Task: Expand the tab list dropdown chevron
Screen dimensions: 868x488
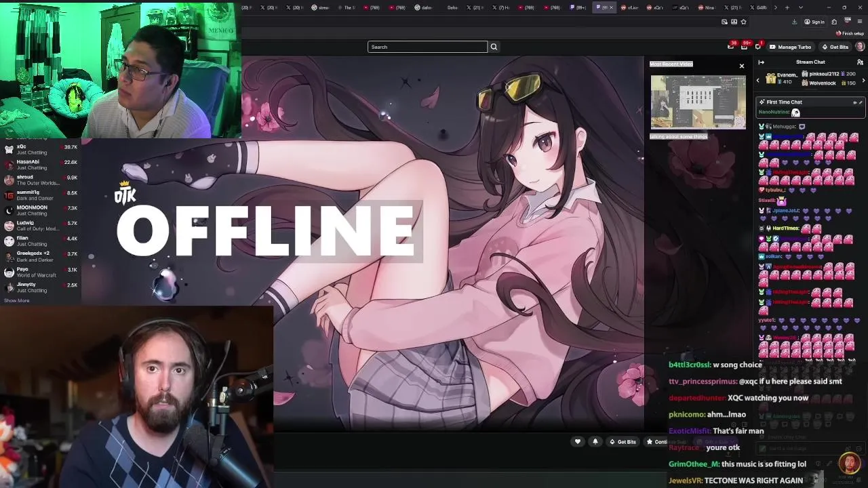Action: (801, 7)
